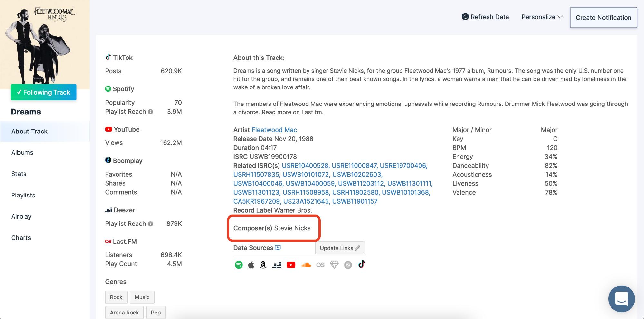Open the Amazon data source icon
This screenshot has width=644, height=319.
(x=263, y=265)
